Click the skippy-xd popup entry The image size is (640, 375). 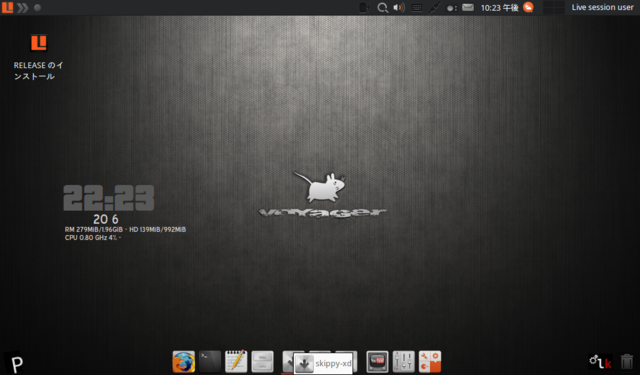(323, 364)
